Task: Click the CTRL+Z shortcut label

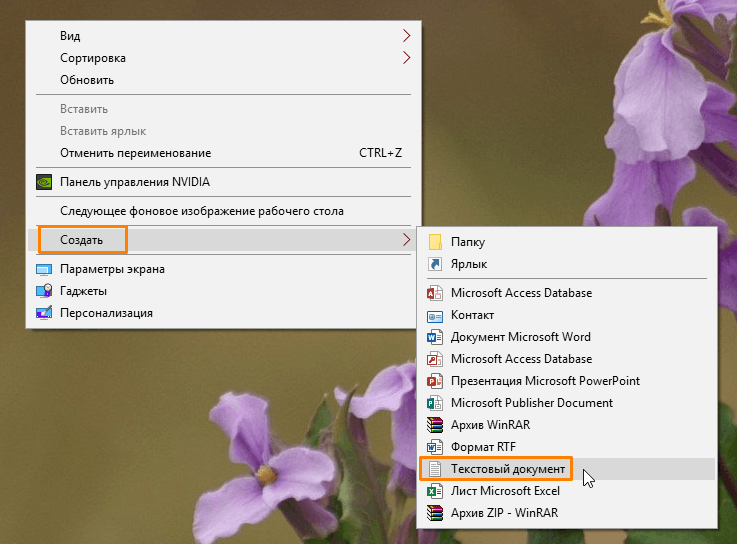Action: [x=380, y=153]
